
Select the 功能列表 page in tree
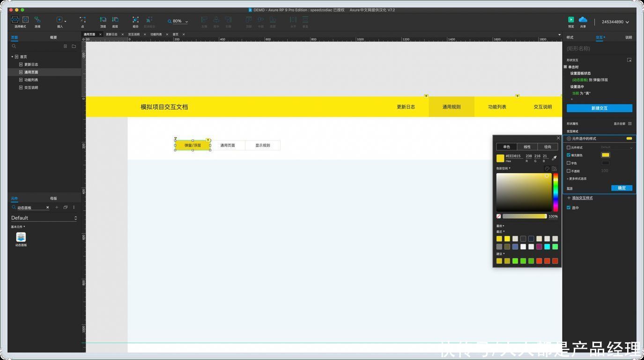(31, 80)
